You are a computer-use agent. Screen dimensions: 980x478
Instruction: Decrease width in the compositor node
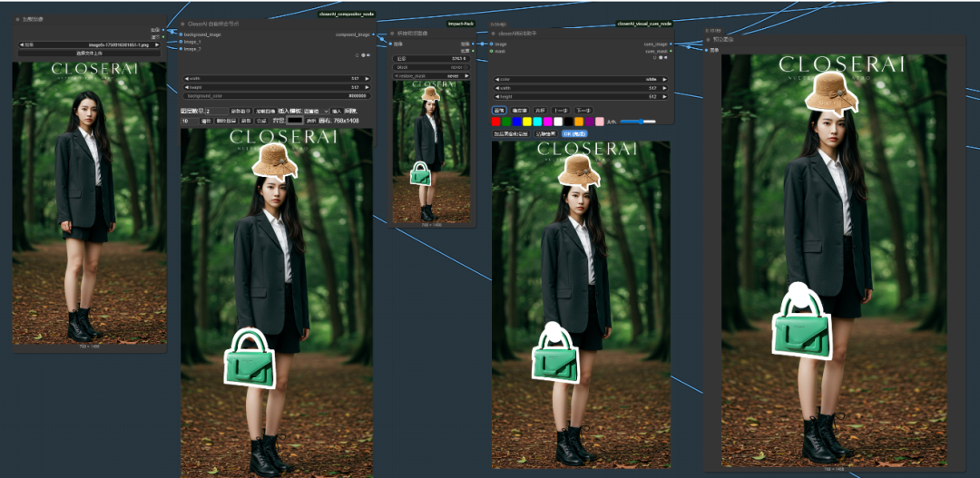[x=186, y=79]
